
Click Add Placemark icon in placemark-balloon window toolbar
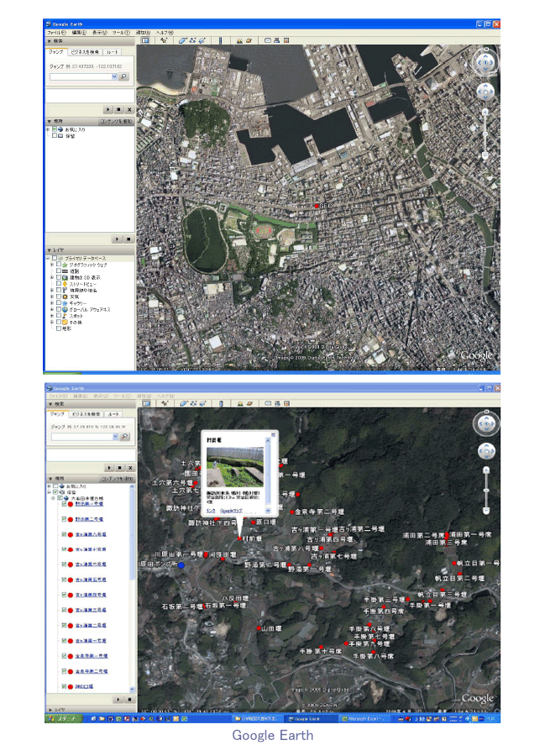point(165,403)
